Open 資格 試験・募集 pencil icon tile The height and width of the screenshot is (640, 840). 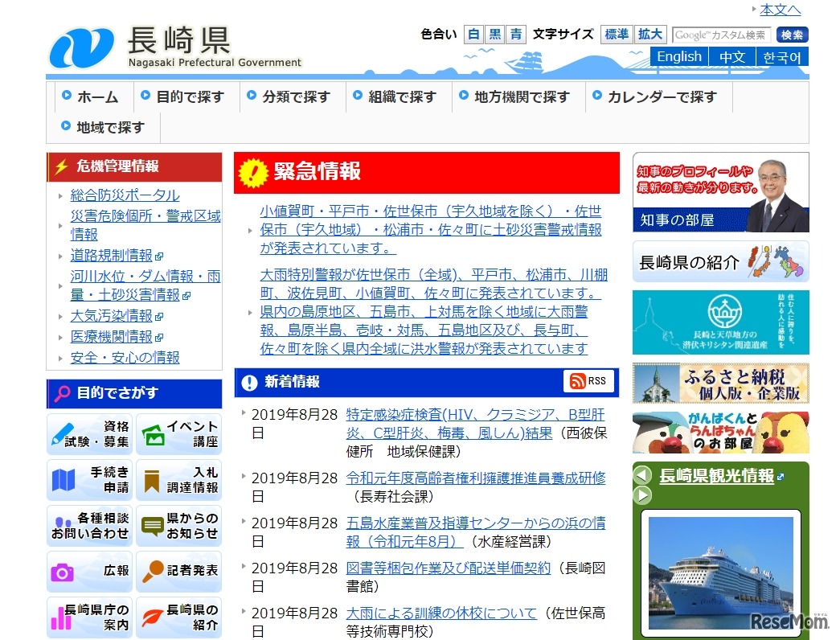(x=89, y=434)
